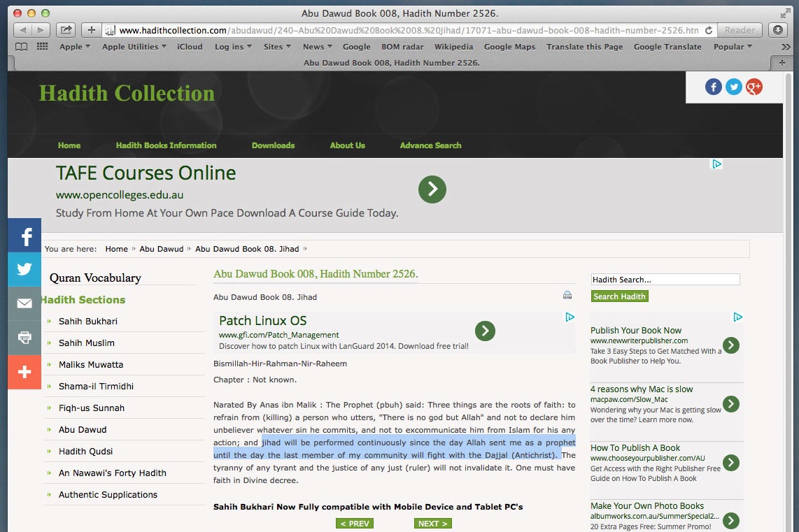Open the Downloads menu item
The image size is (799, 532).
pyautogui.click(x=273, y=145)
